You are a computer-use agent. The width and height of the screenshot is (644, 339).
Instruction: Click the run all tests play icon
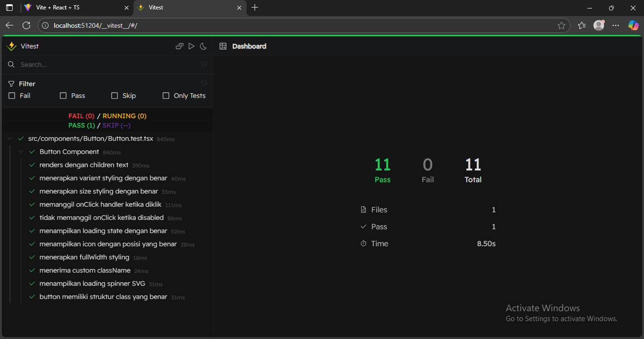pos(191,46)
